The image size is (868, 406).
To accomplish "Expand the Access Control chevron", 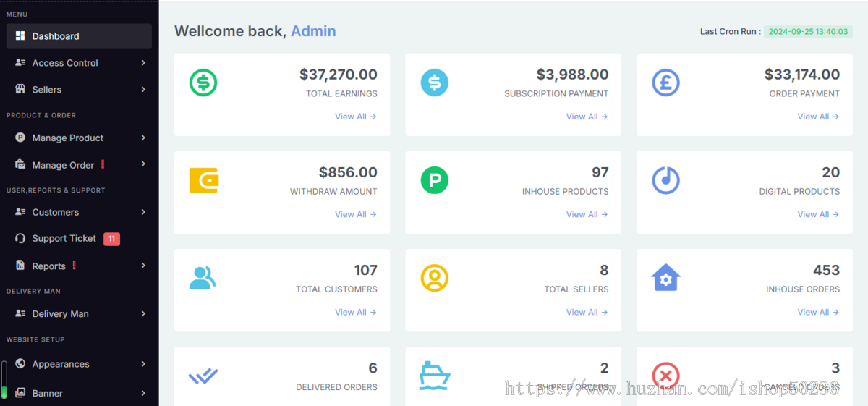I will pos(143,63).
